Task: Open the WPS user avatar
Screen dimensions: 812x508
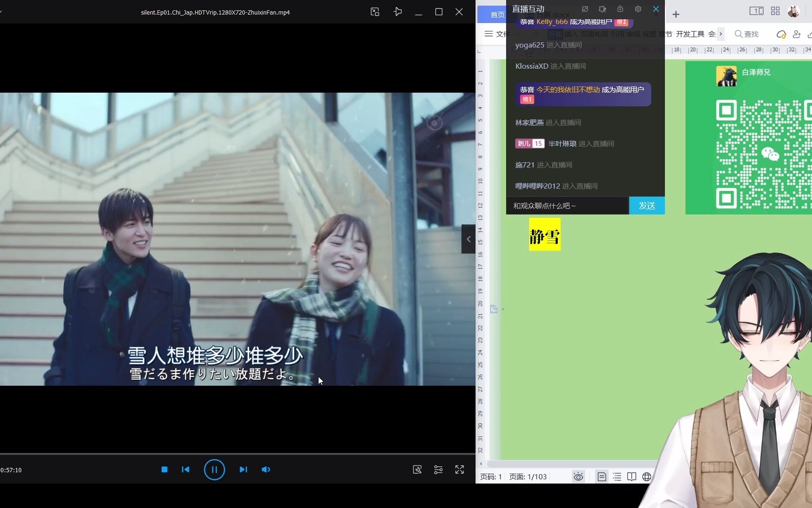Action: (794, 11)
